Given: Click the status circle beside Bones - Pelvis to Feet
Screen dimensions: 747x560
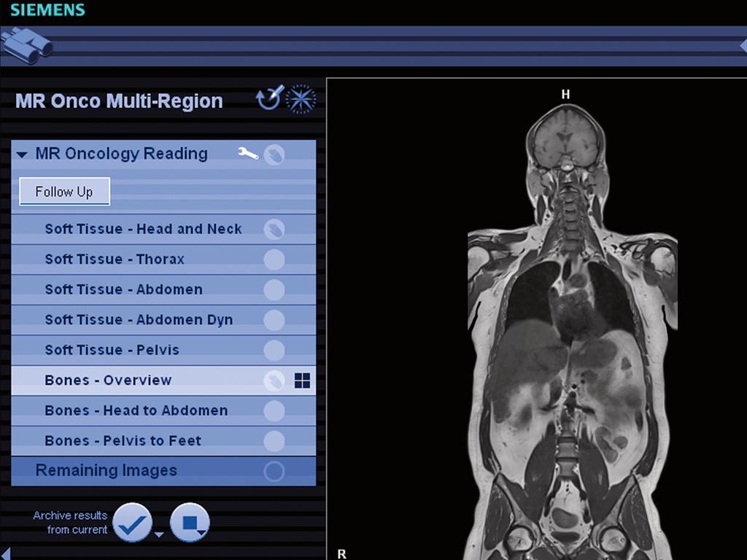Looking at the screenshot, I should pos(276,440).
